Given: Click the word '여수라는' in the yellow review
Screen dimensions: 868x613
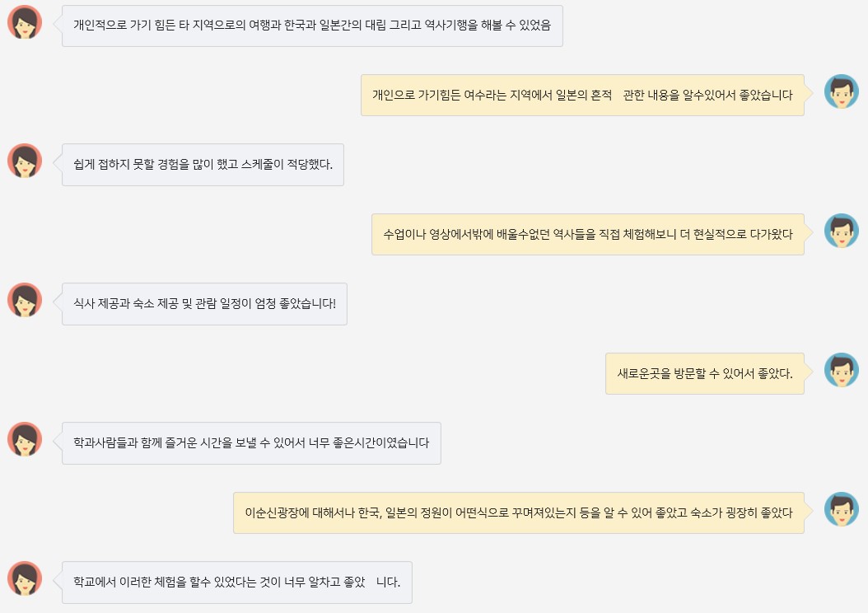Looking at the screenshot, I should 488,96.
